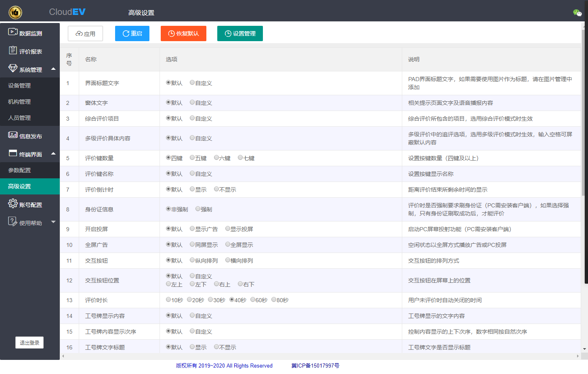Select 高级设置 in the sidebar
This screenshot has height=374, width=588.
tap(30, 186)
